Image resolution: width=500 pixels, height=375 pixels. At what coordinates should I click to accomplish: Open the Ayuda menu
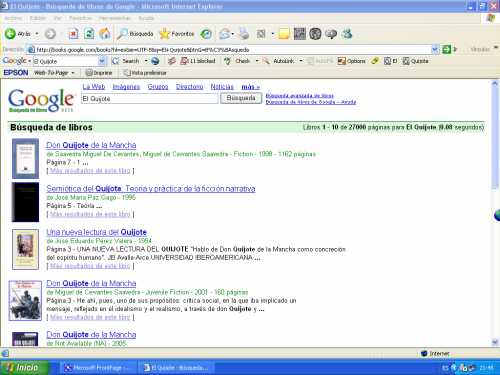coord(146,18)
